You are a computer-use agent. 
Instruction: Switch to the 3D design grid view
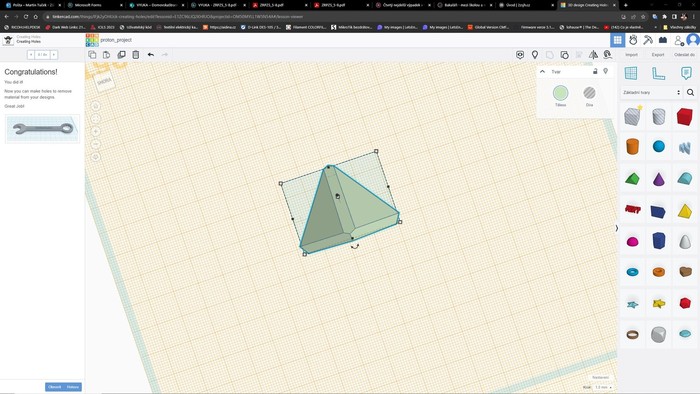click(x=617, y=40)
